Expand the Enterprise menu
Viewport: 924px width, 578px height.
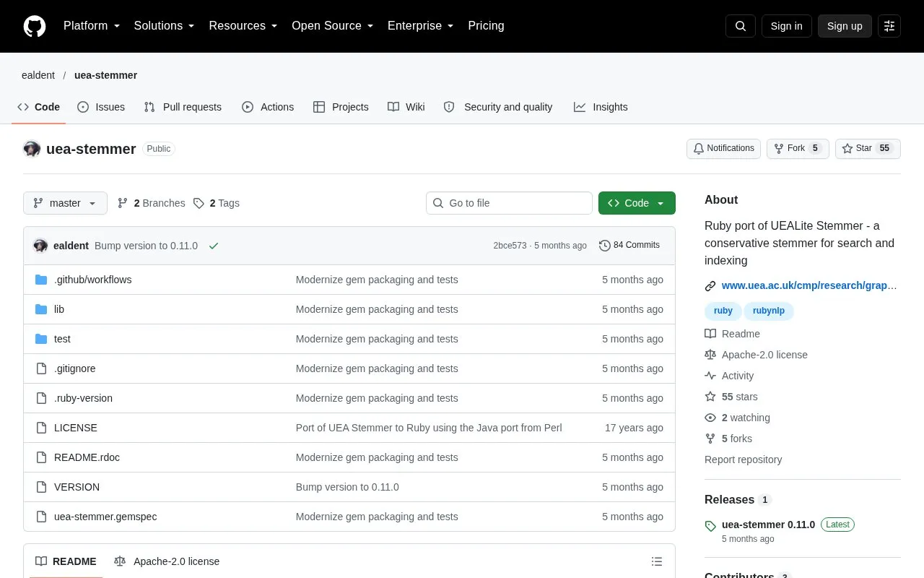[x=421, y=26]
